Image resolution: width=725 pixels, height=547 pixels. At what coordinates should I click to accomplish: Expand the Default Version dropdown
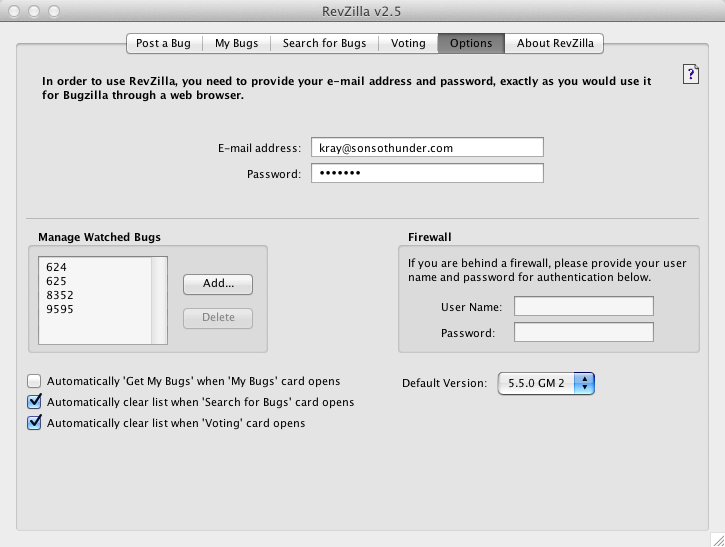[546, 383]
